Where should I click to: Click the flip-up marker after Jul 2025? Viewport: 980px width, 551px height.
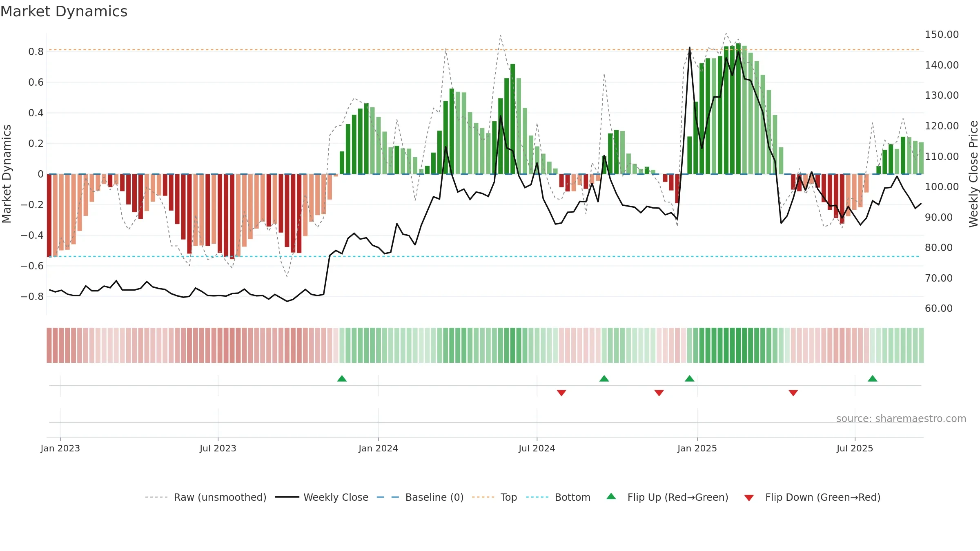tap(873, 378)
